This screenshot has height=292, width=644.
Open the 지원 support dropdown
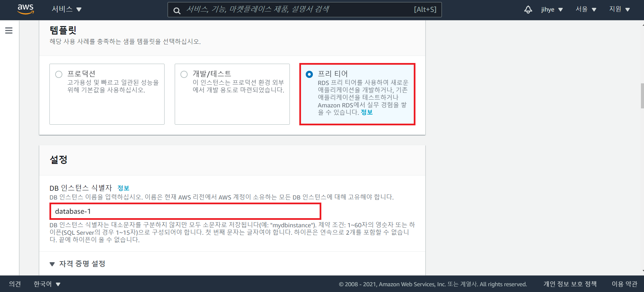coord(619,9)
